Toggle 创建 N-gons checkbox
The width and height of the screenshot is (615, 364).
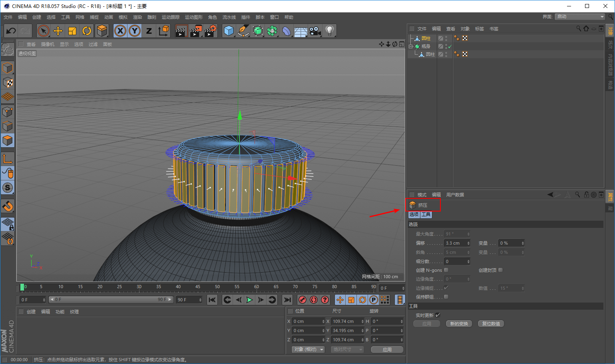(x=446, y=270)
